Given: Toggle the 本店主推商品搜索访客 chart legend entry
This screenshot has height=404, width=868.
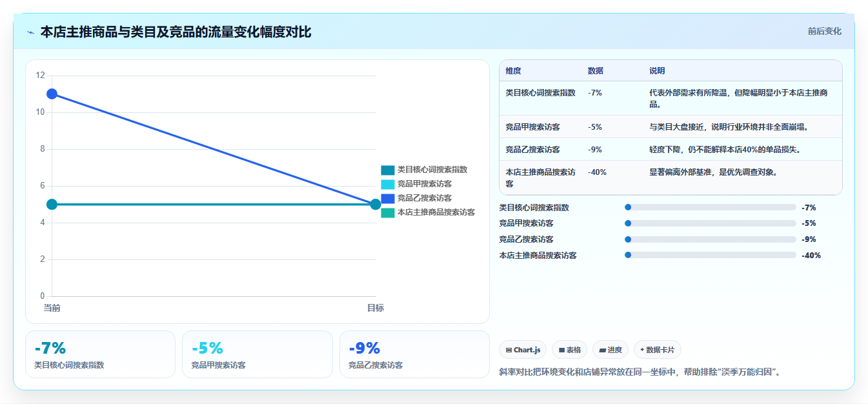Looking at the screenshot, I should pyautogui.click(x=428, y=212).
